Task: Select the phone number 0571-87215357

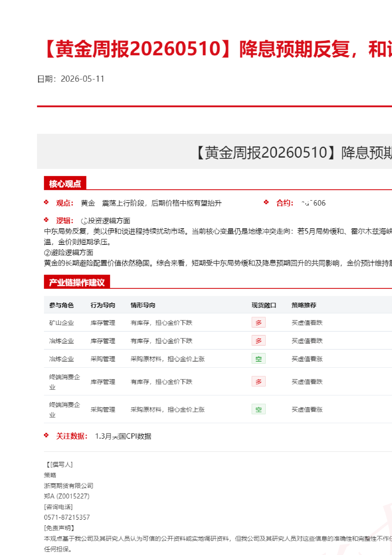Action: tap(67, 518)
